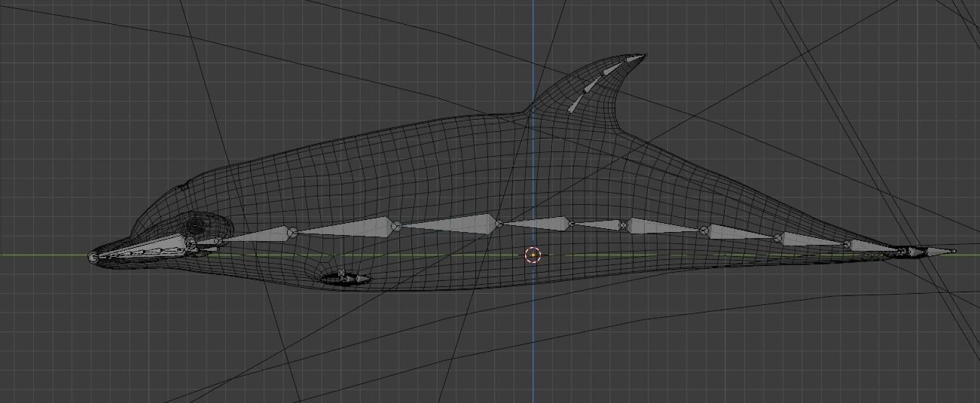Select the dolphin's eye mesh

coord(197,224)
